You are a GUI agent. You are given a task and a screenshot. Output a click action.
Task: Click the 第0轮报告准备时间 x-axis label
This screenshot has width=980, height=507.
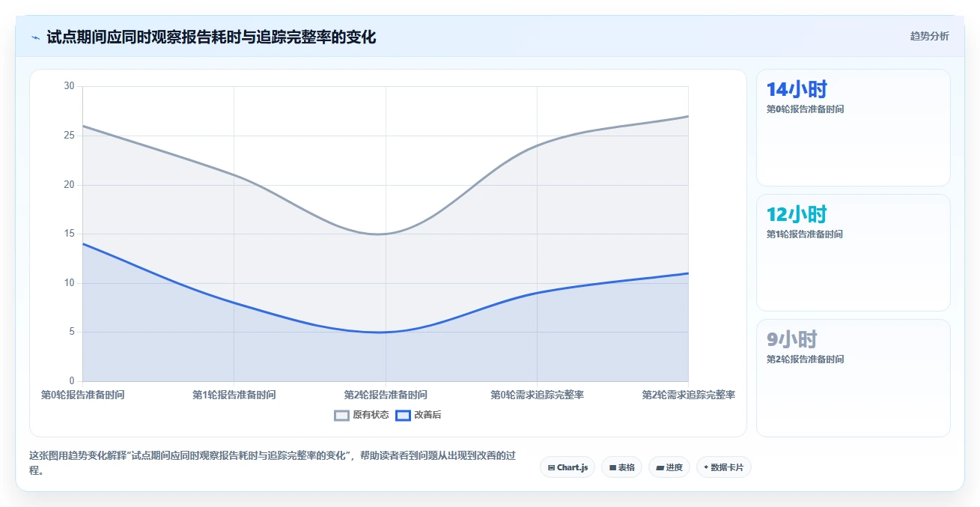[x=83, y=395]
